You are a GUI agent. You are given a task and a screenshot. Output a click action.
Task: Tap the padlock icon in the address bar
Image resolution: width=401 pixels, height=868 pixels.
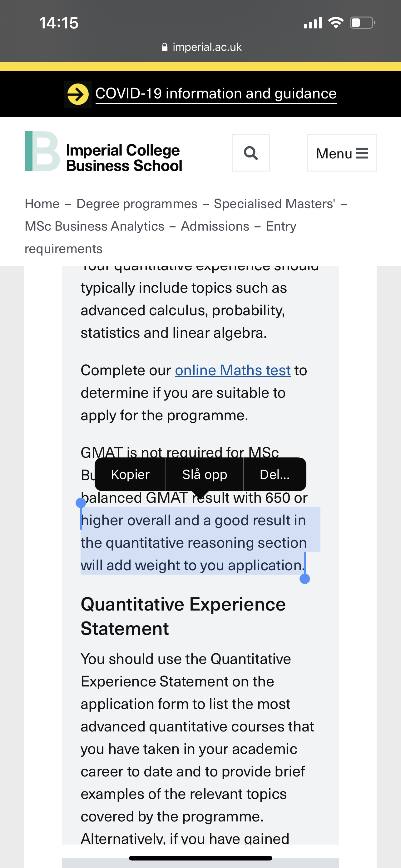pyautogui.click(x=165, y=47)
